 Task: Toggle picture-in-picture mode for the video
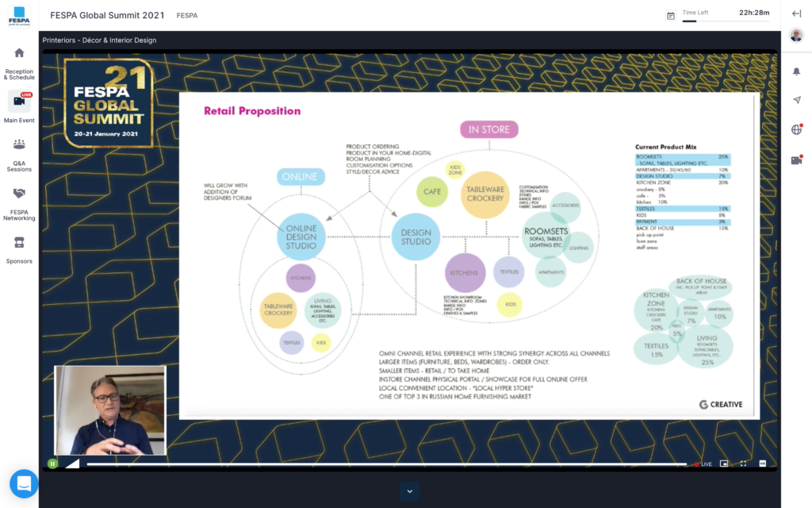pos(724,464)
